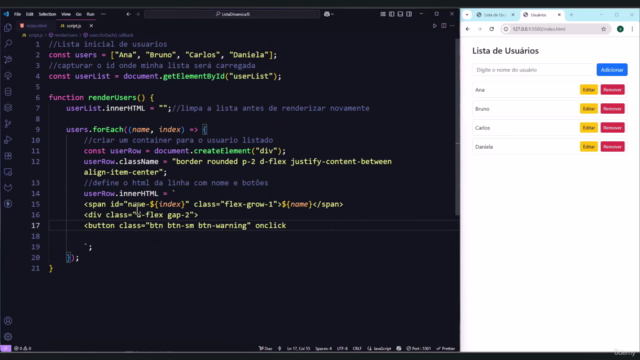This screenshot has height=360, width=640.
Task: Open the browser three-dot menu
Action: [632, 29]
